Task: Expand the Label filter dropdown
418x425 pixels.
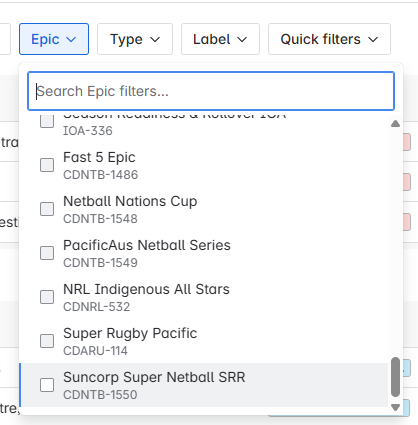Action: point(220,39)
